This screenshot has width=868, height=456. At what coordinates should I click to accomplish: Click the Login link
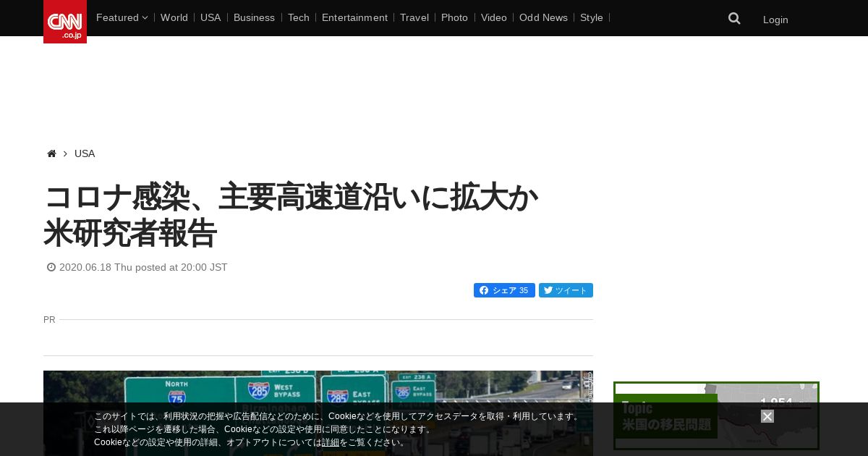(x=775, y=20)
